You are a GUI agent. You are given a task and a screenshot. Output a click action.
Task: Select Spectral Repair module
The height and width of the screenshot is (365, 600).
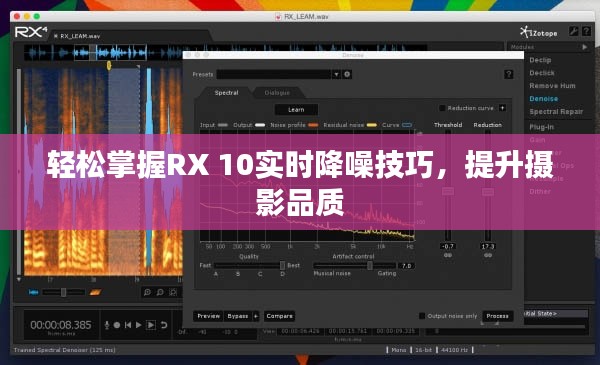pos(556,111)
